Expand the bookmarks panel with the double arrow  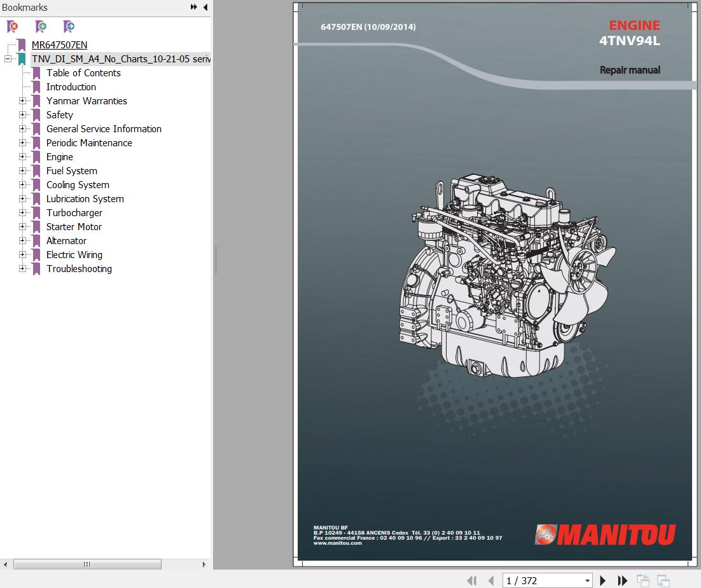pyautogui.click(x=193, y=7)
